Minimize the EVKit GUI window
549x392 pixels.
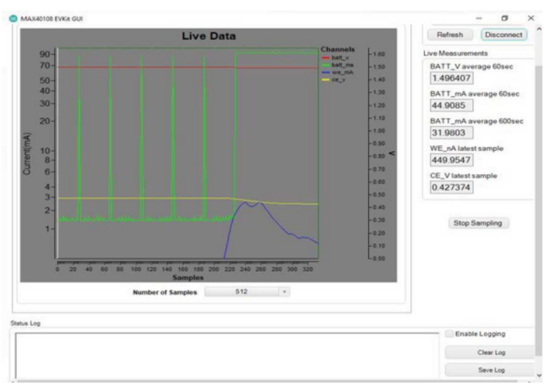tap(478, 18)
